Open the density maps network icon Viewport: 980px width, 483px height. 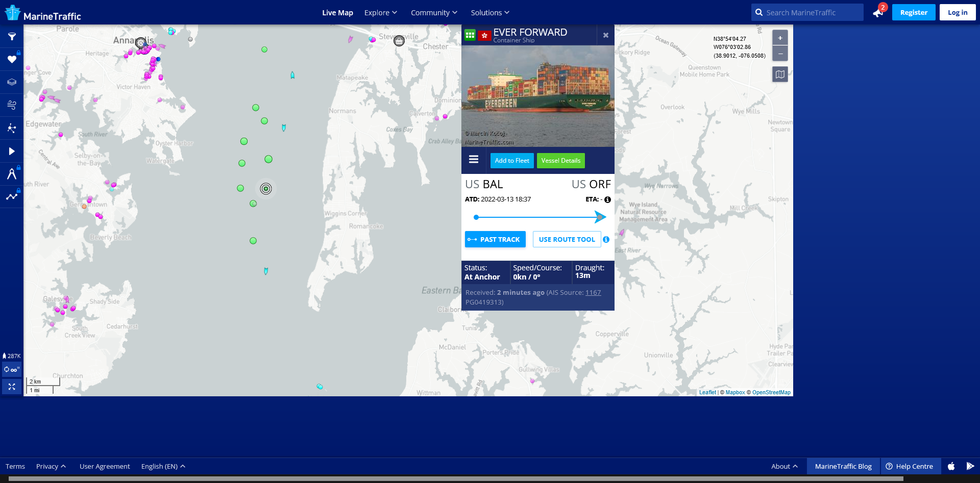point(12,128)
